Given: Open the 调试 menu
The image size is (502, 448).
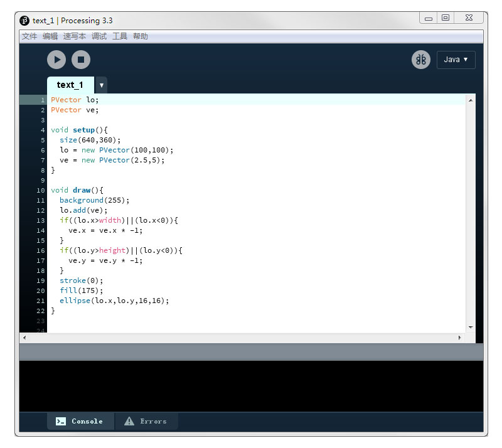Looking at the screenshot, I should coord(99,36).
